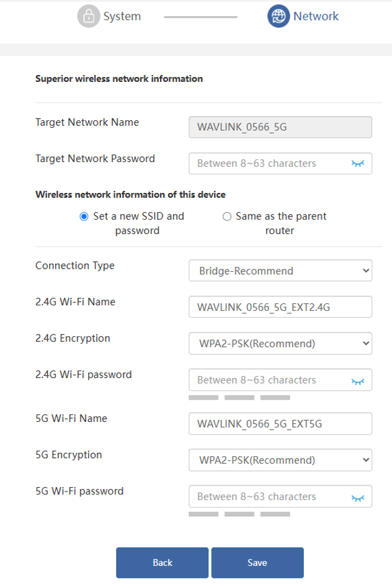
Task: Open the 5G Encryption dropdown
Action: click(280, 460)
